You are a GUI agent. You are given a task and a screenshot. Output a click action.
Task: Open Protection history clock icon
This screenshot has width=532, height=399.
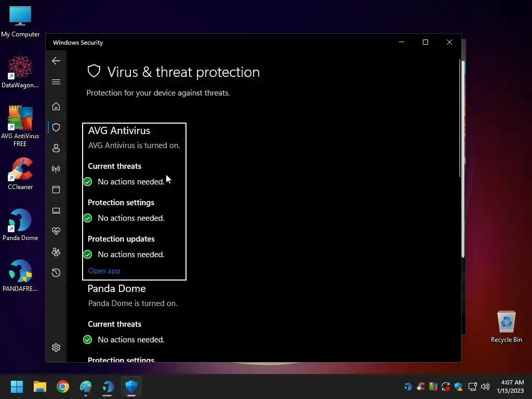point(56,273)
